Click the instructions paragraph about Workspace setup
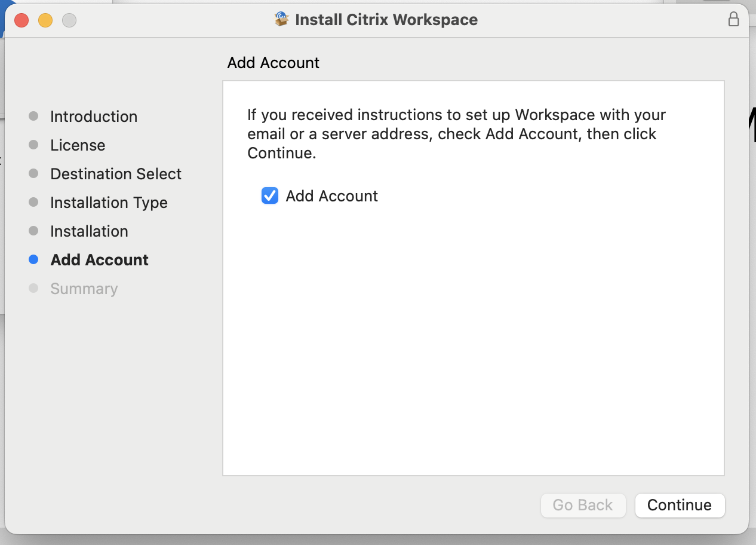 click(457, 134)
